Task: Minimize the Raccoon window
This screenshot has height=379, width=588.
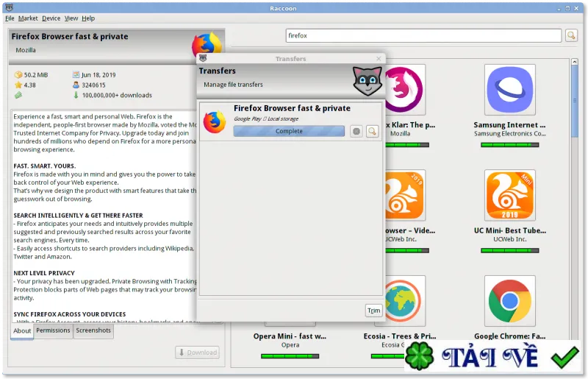Action: [559, 8]
